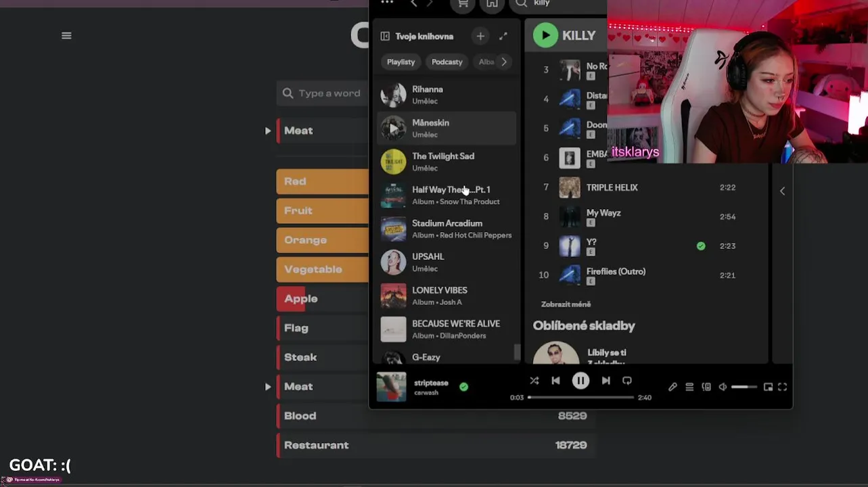868x487 pixels.
Task: Show more library filters with right chevron
Action: [x=504, y=62]
